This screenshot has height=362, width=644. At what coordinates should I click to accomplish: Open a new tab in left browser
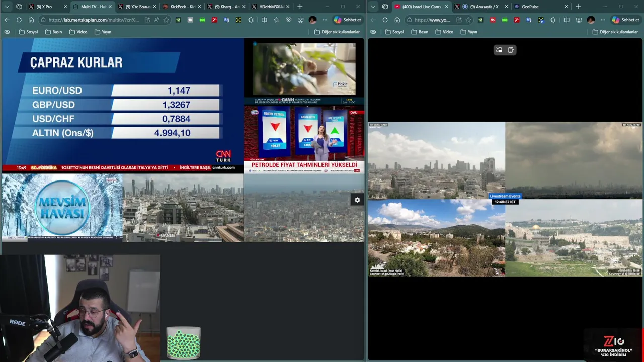(300, 7)
